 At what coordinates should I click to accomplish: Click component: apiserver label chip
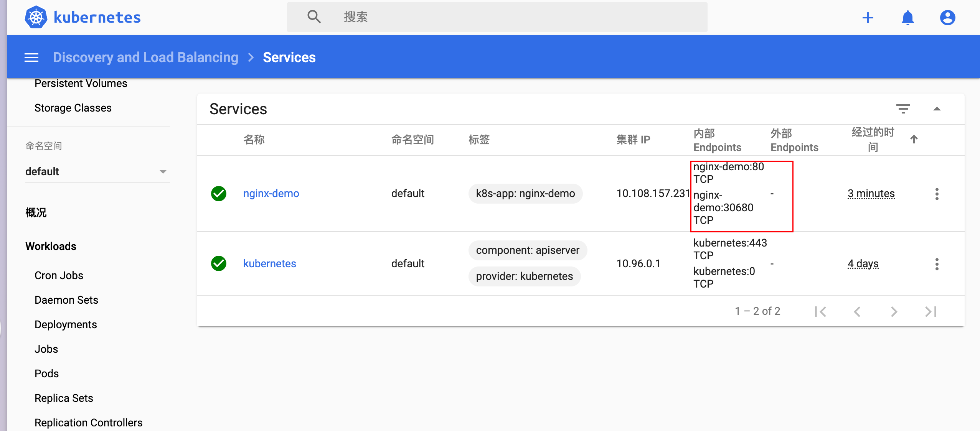pos(528,250)
